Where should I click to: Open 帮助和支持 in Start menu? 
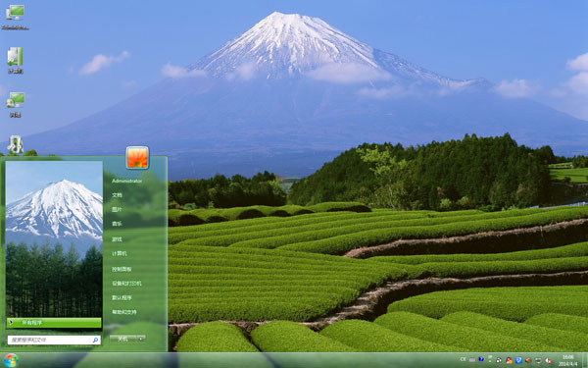click(124, 312)
